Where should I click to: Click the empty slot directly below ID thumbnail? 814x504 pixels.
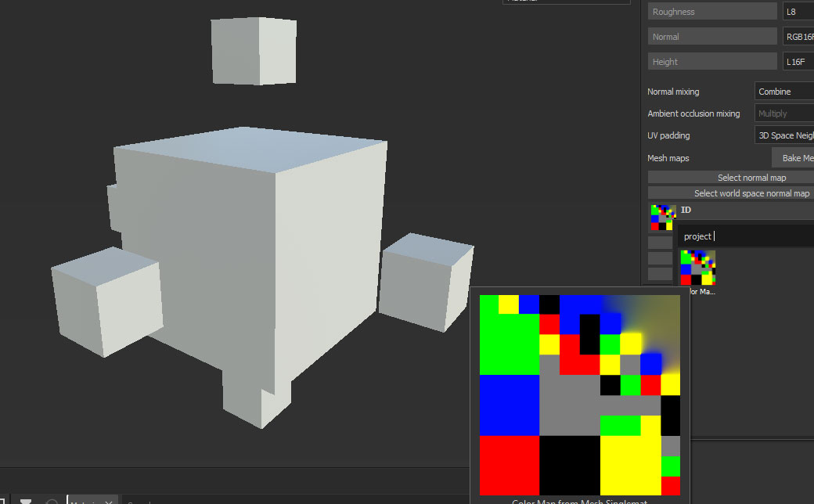click(661, 242)
